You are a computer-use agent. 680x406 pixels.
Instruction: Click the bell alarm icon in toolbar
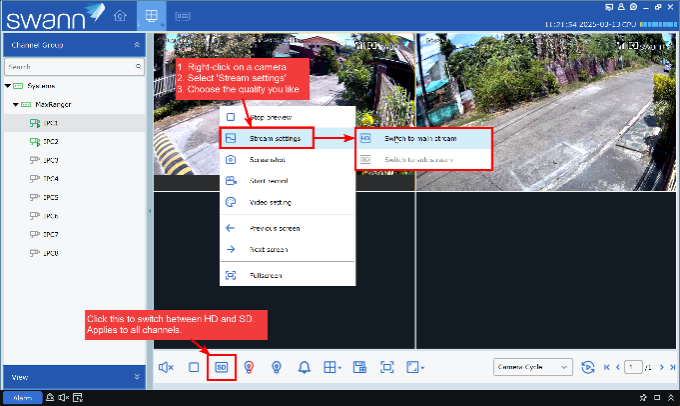point(303,367)
